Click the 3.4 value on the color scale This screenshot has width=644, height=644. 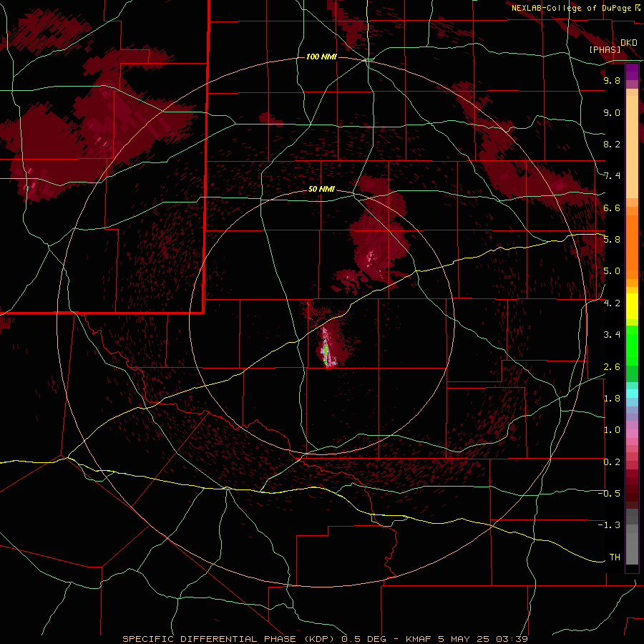[612, 334]
